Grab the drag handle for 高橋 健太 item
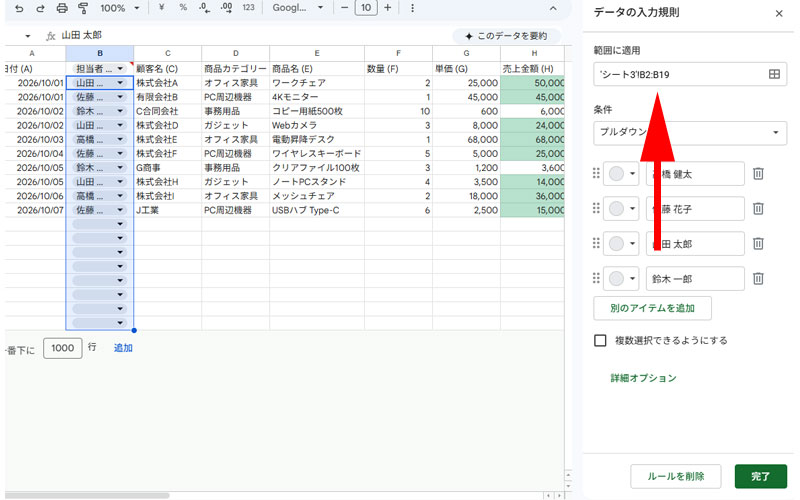This screenshot has height=500, width=800. pos(596,173)
